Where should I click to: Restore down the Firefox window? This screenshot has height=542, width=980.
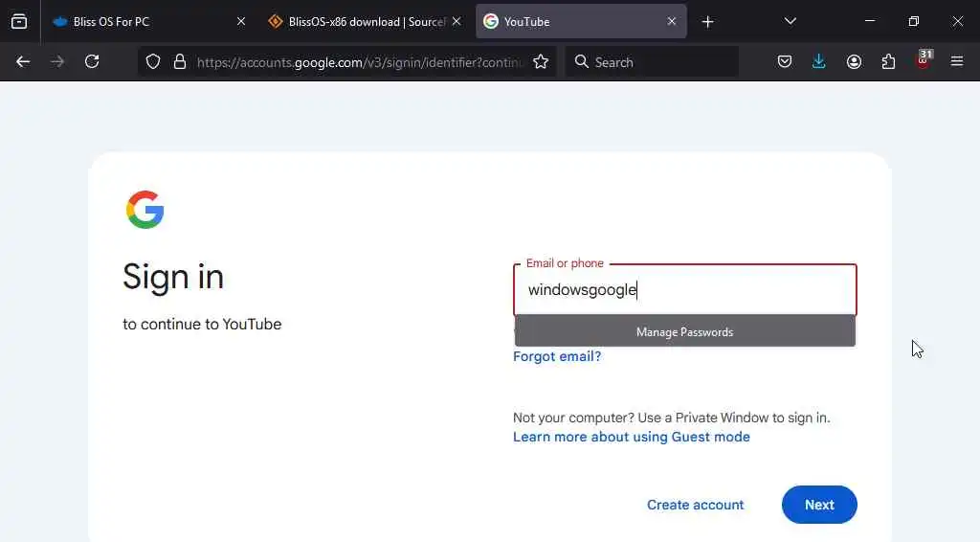[x=914, y=21]
